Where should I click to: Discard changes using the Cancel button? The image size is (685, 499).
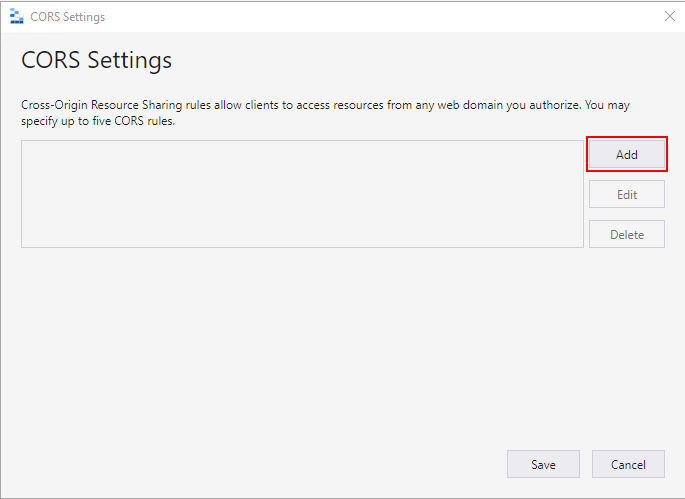tap(628, 464)
